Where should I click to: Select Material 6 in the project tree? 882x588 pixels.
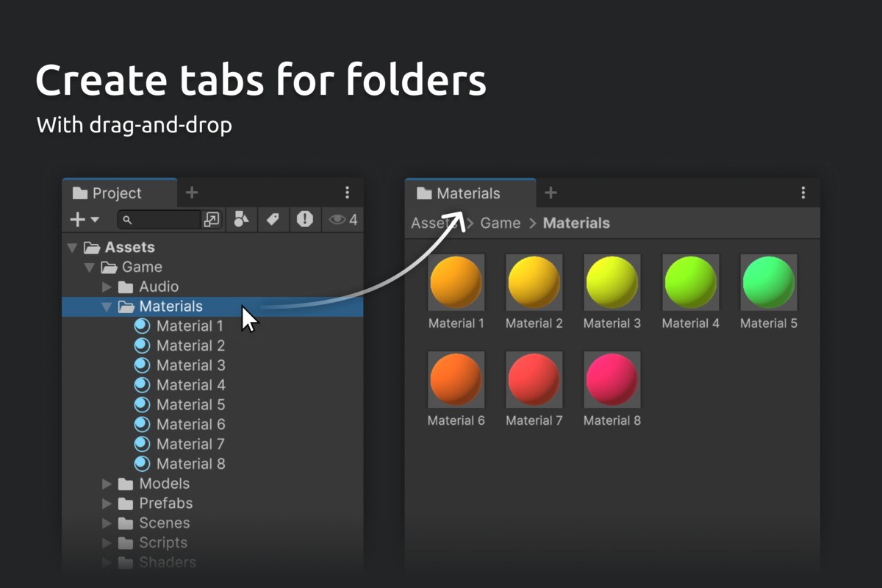(x=180, y=425)
